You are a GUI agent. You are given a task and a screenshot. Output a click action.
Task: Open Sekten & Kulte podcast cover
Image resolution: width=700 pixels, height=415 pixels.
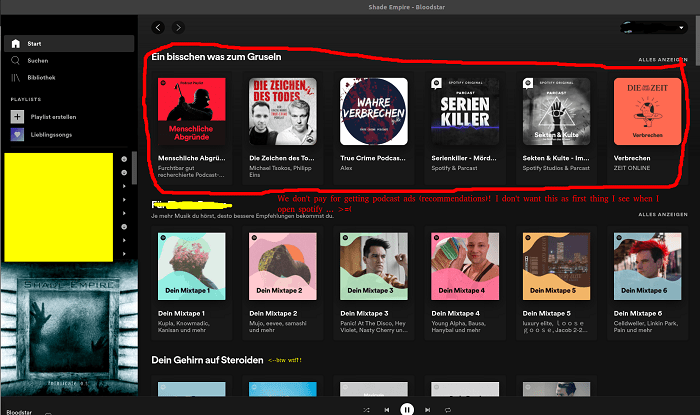click(556, 112)
